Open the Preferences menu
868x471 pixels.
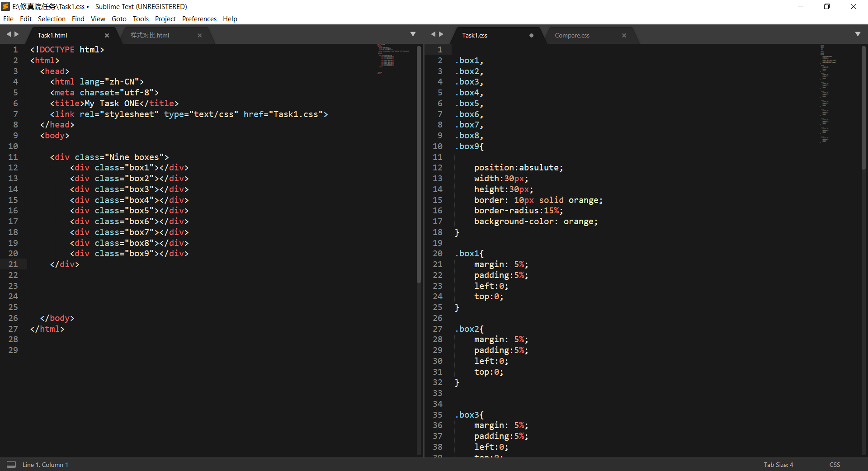point(199,19)
